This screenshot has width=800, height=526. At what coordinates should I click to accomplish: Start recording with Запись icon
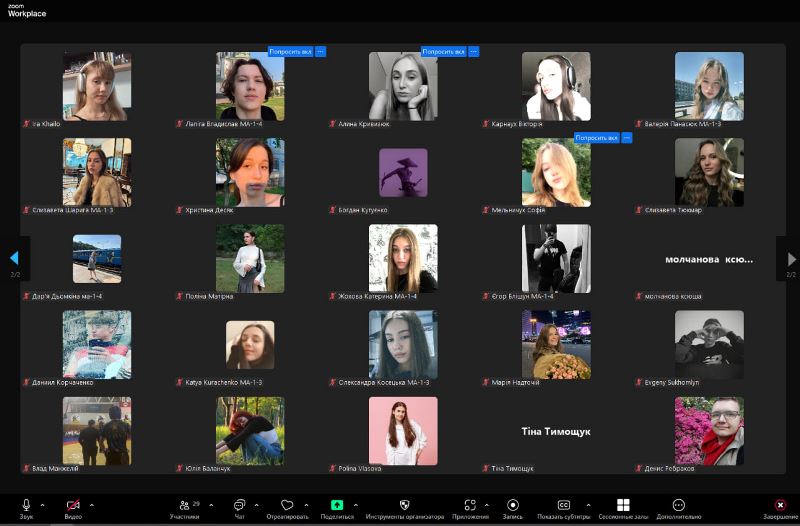pos(513,505)
